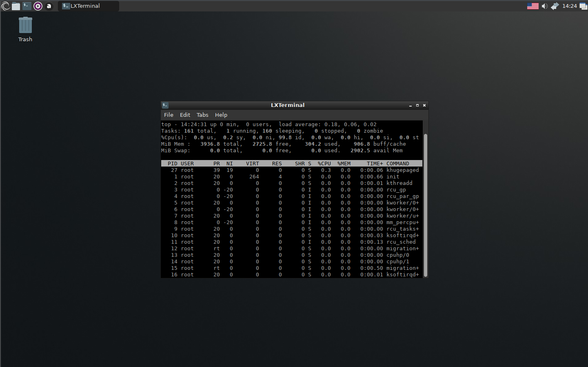Open the volume speaker icon in tray

[x=544, y=6]
